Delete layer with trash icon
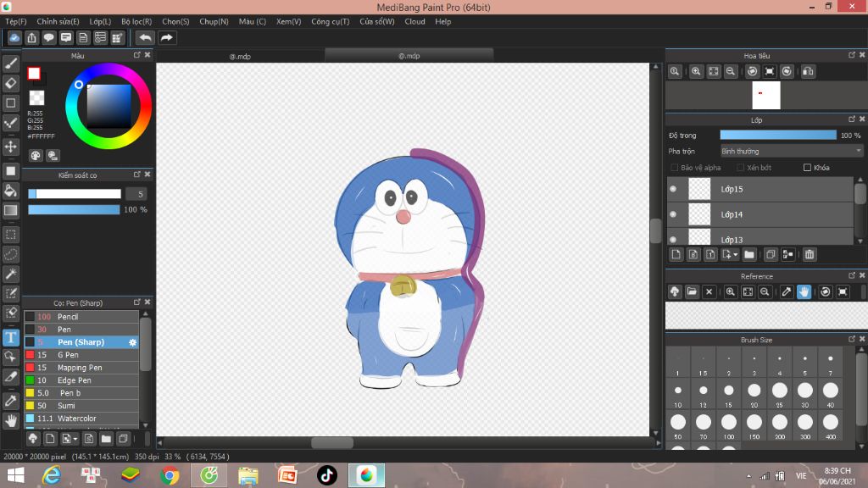 (810, 254)
